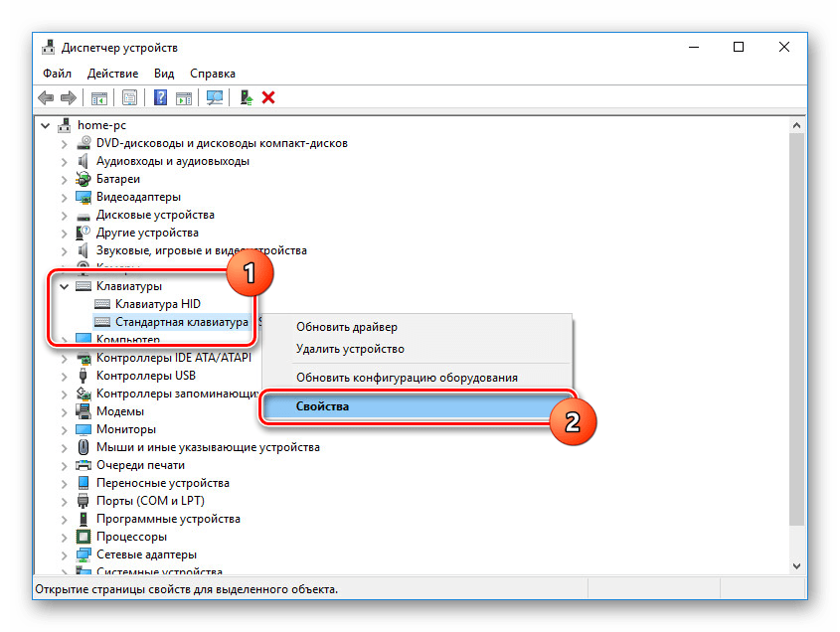Collapse the Клавиатуры category

65,286
